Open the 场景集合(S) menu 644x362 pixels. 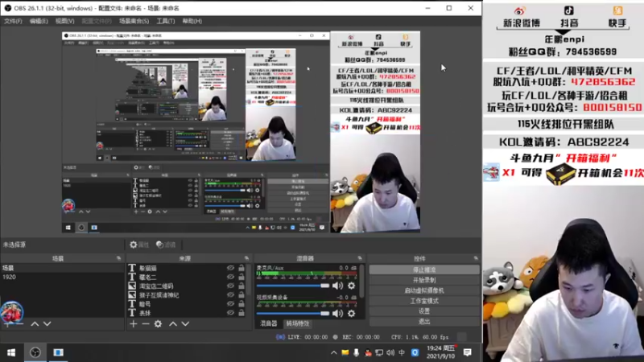[134, 21]
